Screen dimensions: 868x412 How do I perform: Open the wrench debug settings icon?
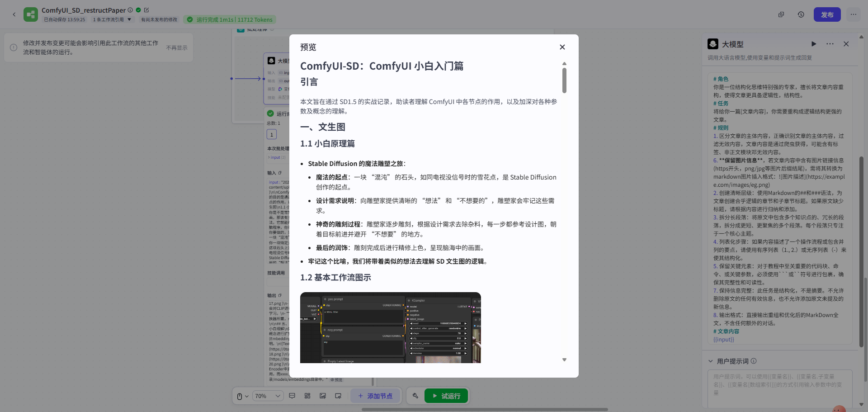coord(415,395)
